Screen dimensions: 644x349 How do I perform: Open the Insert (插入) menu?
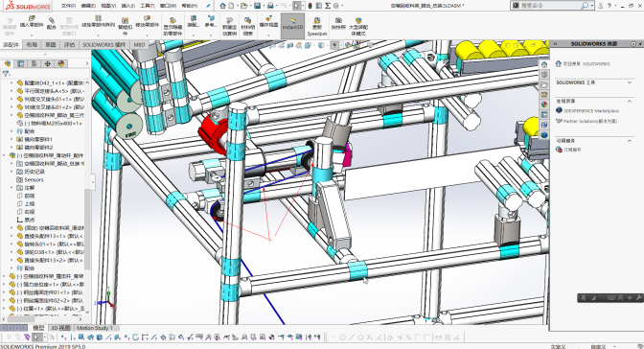[x=127, y=6]
